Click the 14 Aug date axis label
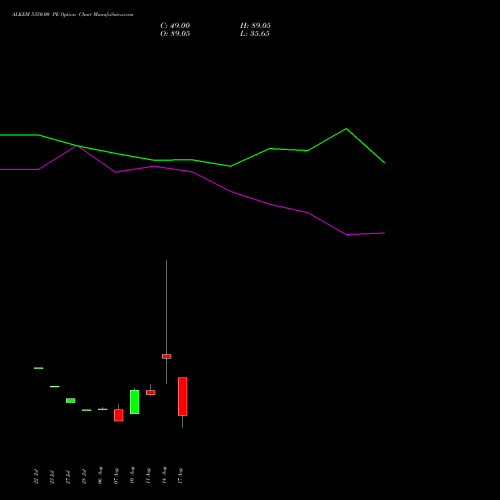The width and height of the screenshot is (500, 500). 164,475
